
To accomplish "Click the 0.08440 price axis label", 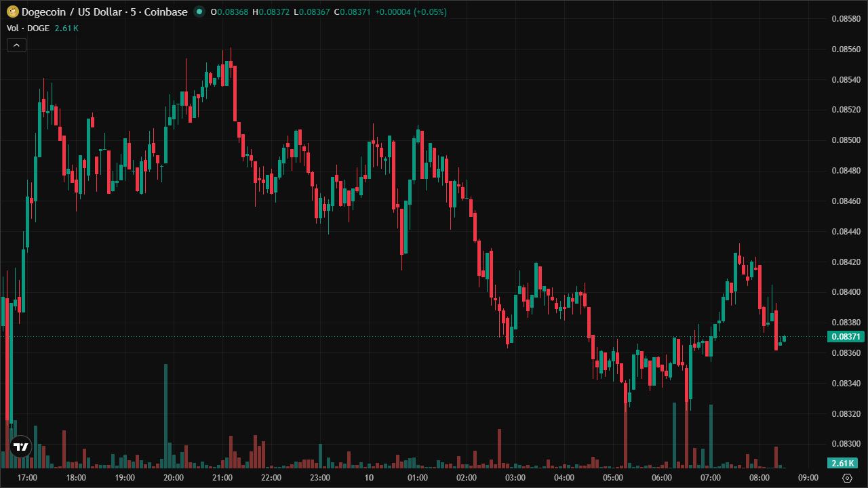I will (x=846, y=231).
